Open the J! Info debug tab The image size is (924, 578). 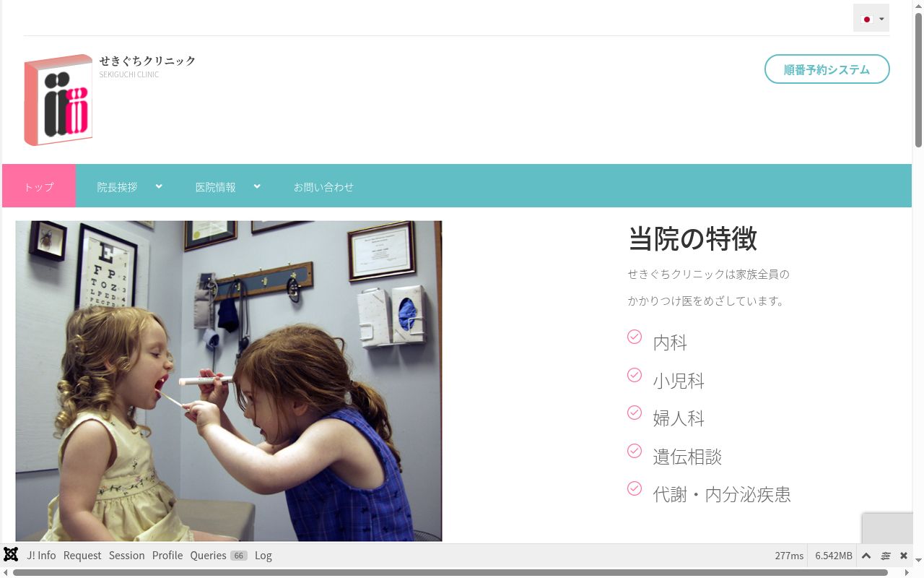pos(41,555)
